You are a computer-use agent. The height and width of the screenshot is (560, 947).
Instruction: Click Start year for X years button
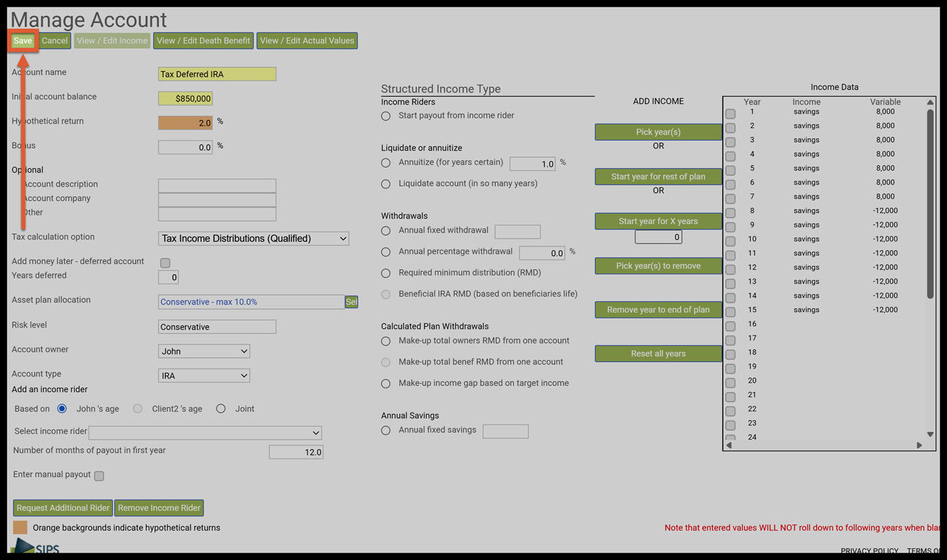point(658,221)
